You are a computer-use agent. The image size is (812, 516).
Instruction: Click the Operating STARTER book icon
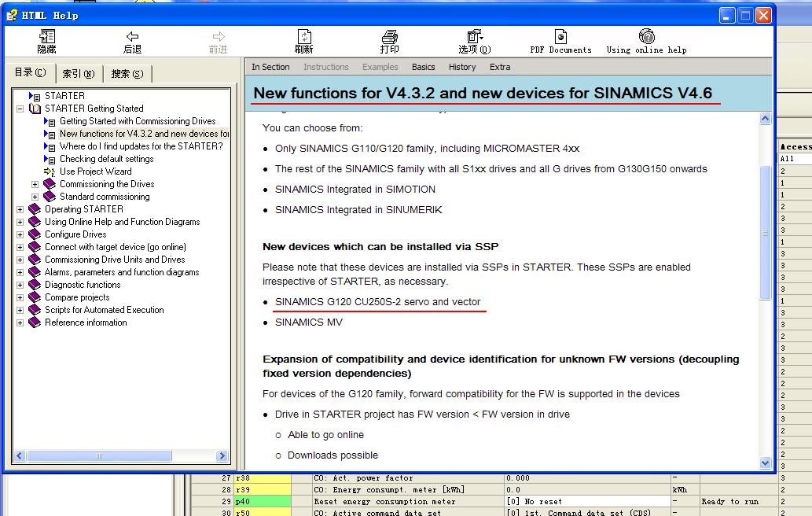[35, 208]
